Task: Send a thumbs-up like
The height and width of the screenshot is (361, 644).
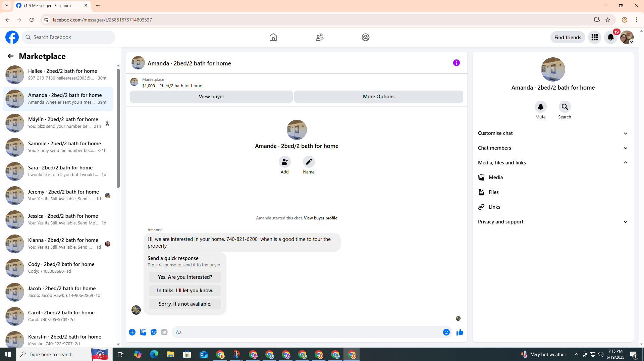Action: point(460,332)
